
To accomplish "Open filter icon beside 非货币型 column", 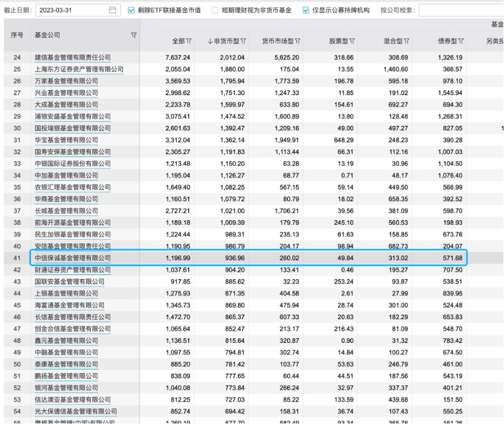I will click(x=244, y=41).
